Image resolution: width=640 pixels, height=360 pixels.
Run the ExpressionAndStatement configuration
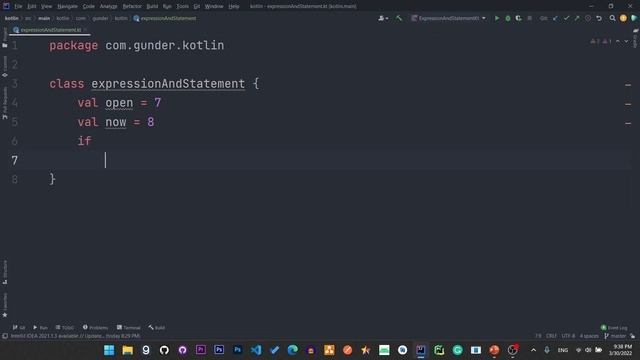tap(497, 18)
